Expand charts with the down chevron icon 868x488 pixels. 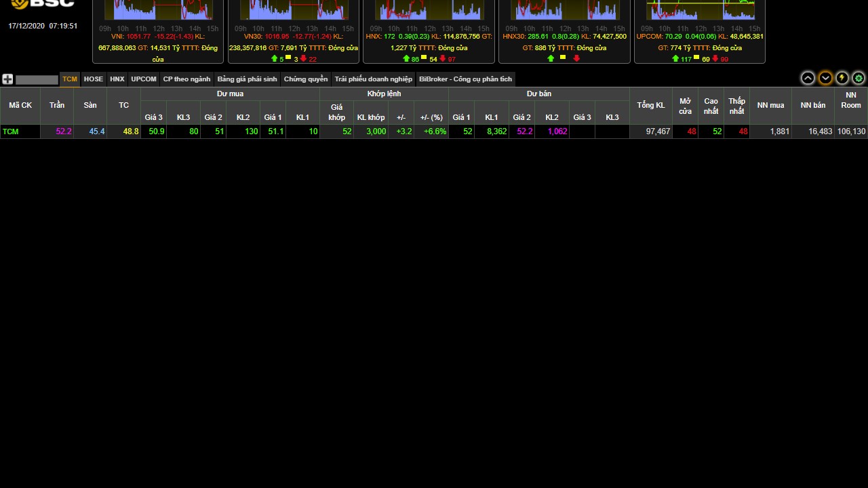click(x=825, y=79)
